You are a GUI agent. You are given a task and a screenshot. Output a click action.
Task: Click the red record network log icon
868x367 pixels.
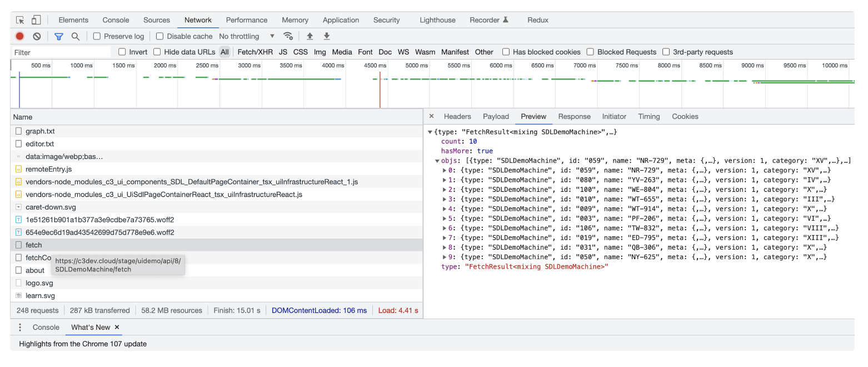coord(19,36)
